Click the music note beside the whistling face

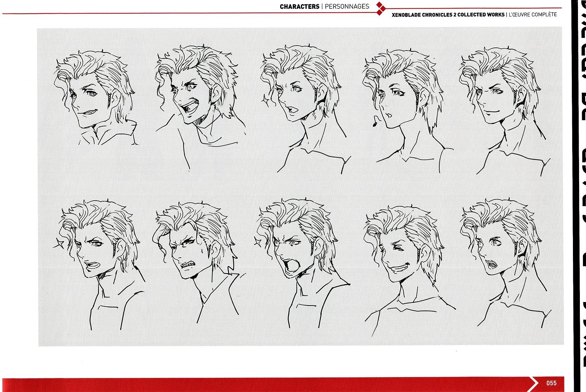[x=375, y=122]
